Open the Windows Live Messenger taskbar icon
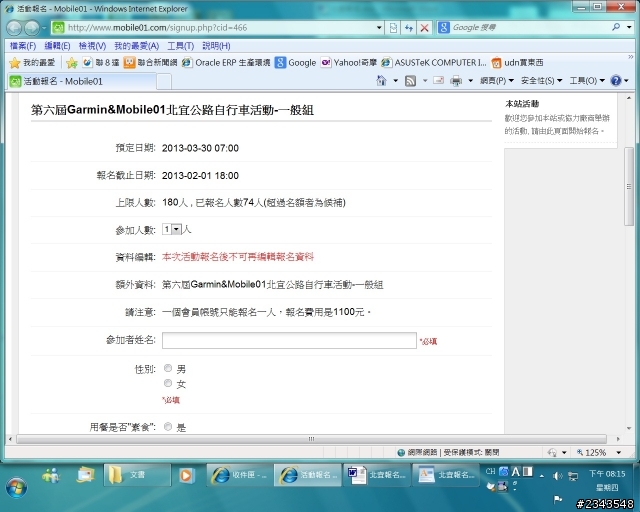The image size is (640, 512). (51, 475)
